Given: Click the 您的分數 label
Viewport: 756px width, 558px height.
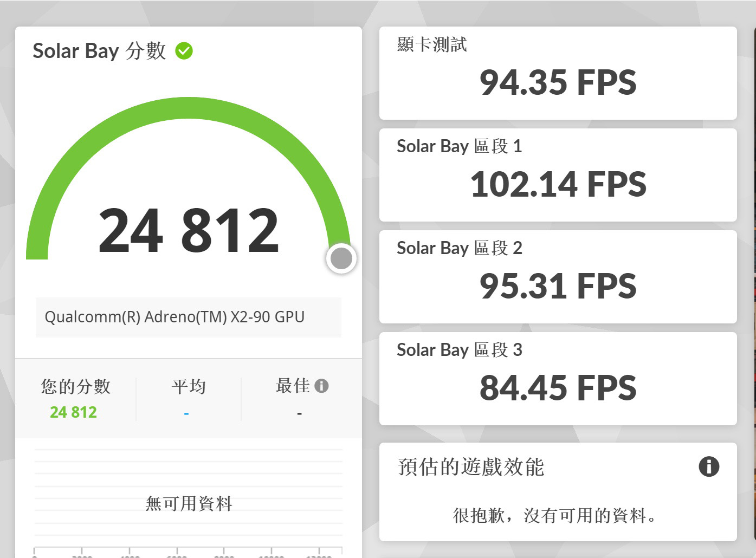Looking at the screenshot, I should click(x=76, y=386).
